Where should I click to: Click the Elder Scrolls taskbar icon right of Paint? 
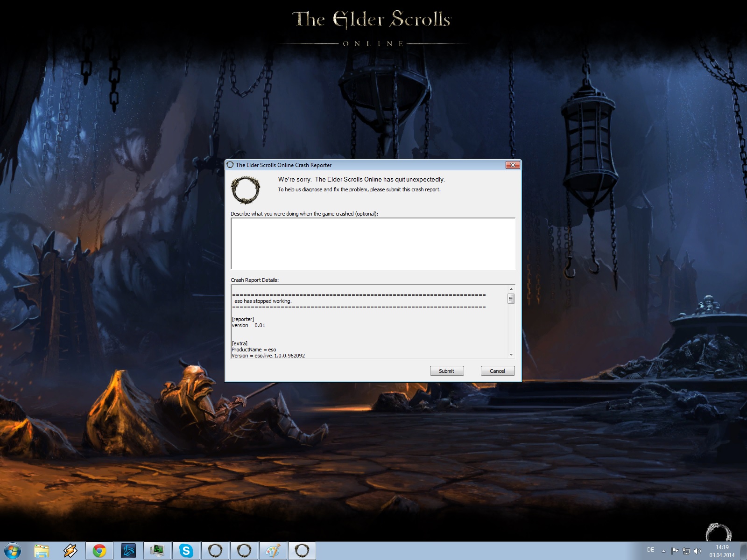click(x=302, y=551)
